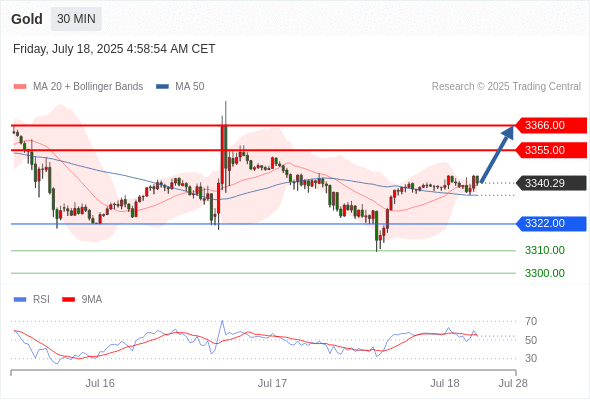Click the 3366.00 red resistance price tag
This screenshot has width=590, height=400.
click(550, 125)
